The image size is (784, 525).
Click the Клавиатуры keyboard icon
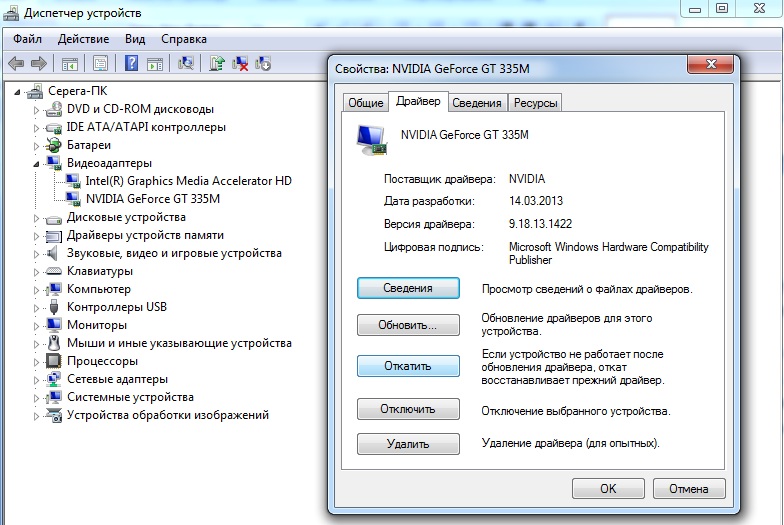tap(54, 271)
